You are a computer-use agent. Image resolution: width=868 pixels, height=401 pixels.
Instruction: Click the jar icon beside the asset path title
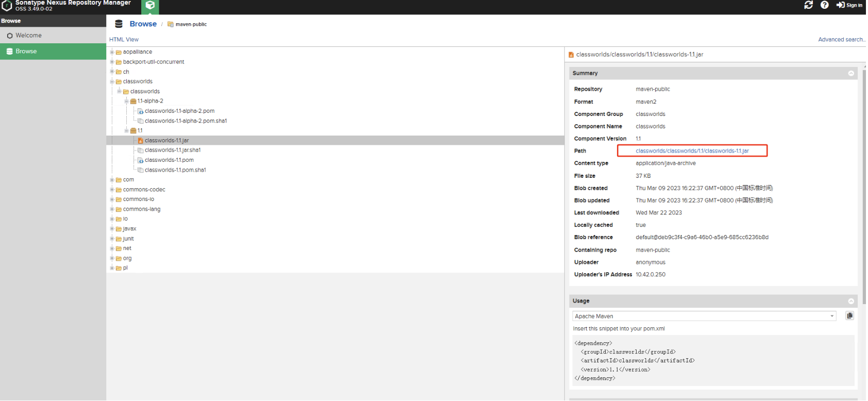(571, 55)
